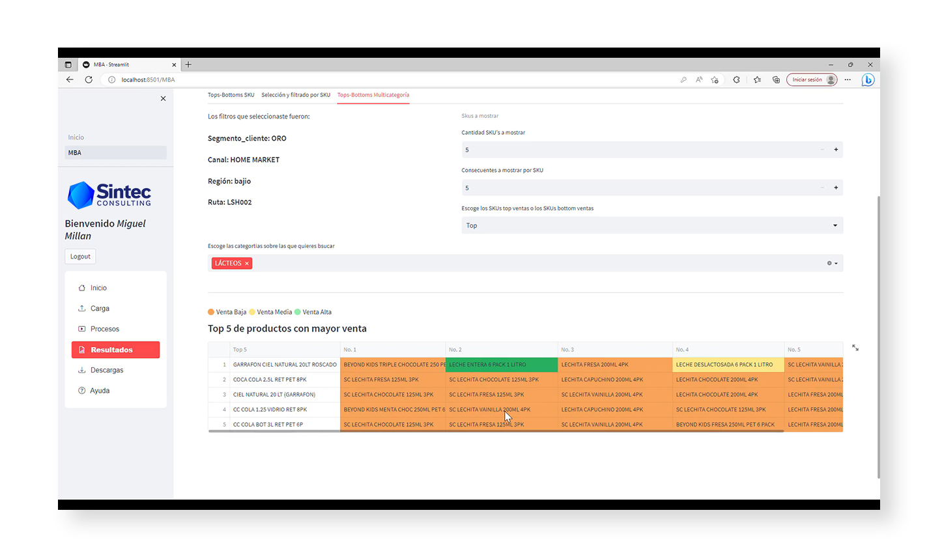Click the page vertical scrollbar

[x=878, y=337]
